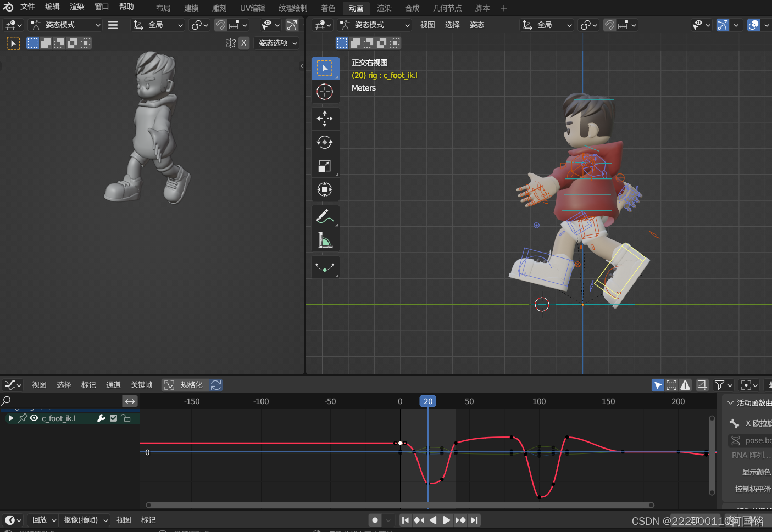The height and width of the screenshot is (532, 772).
Task: Expand the c_foot_ik.l channel group
Action: point(11,418)
